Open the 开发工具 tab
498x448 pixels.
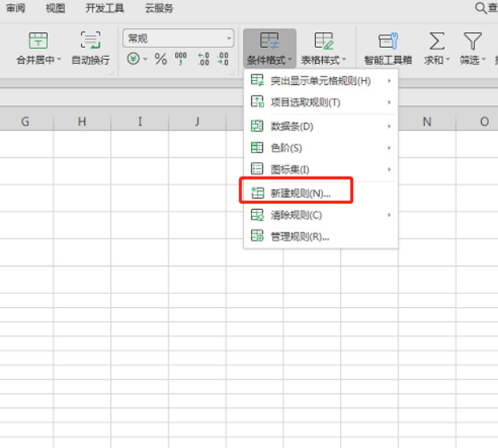(x=104, y=9)
